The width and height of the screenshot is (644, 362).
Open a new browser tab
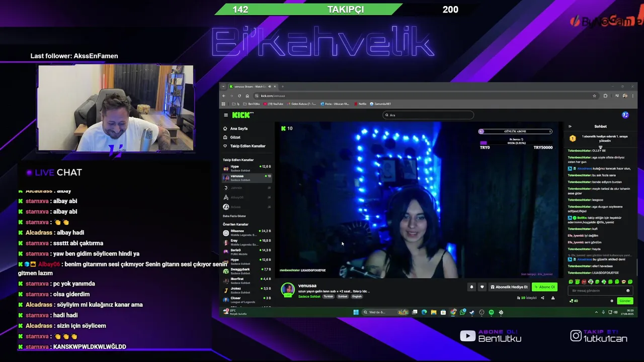(282, 86)
